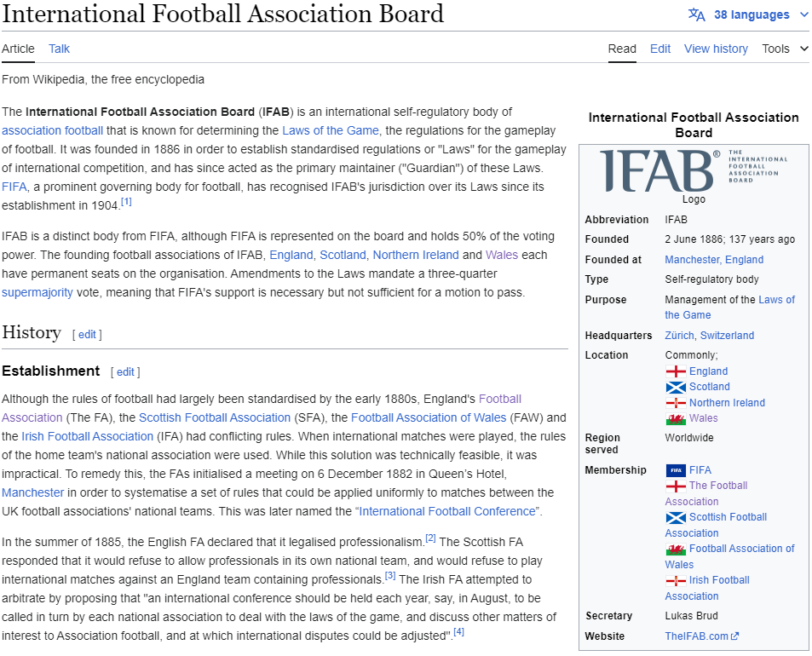This screenshot has width=812, height=656.
Task: Open The Football Association link in Membership
Action: [706, 493]
